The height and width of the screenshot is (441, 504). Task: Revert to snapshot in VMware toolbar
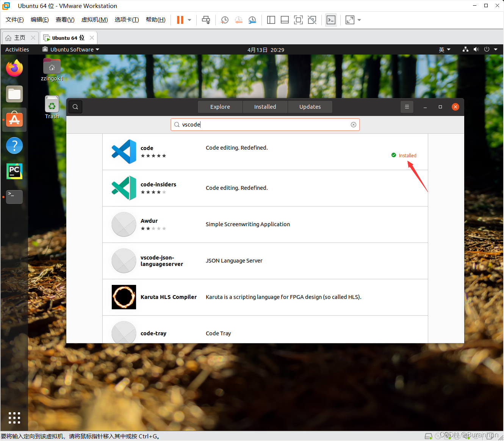(x=238, y=20)
